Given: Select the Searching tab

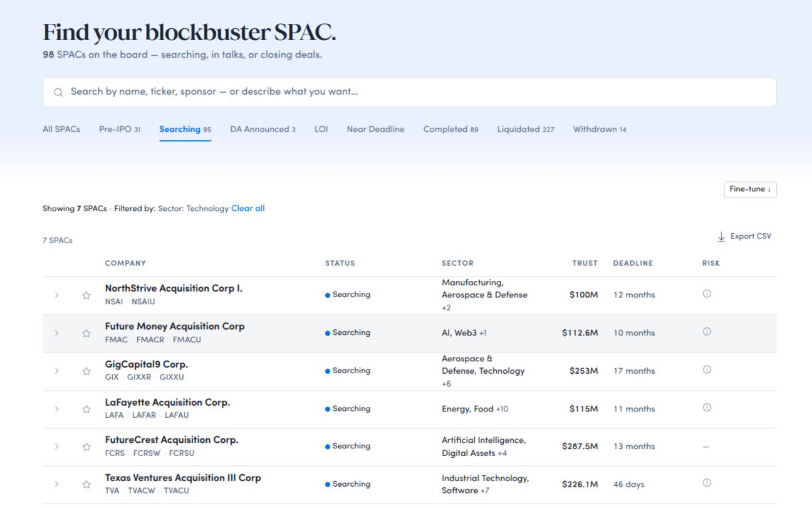Looking at the screenshot, I should point(185,129).
